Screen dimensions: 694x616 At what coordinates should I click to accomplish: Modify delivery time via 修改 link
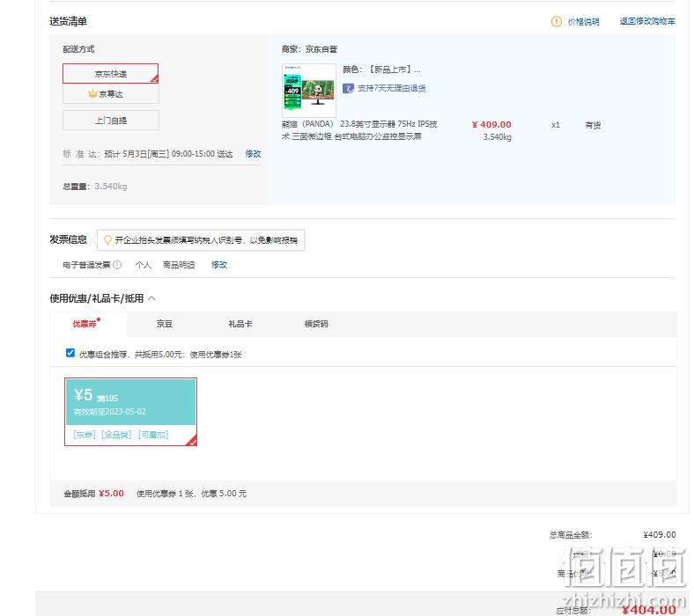(x=253, y=154)
